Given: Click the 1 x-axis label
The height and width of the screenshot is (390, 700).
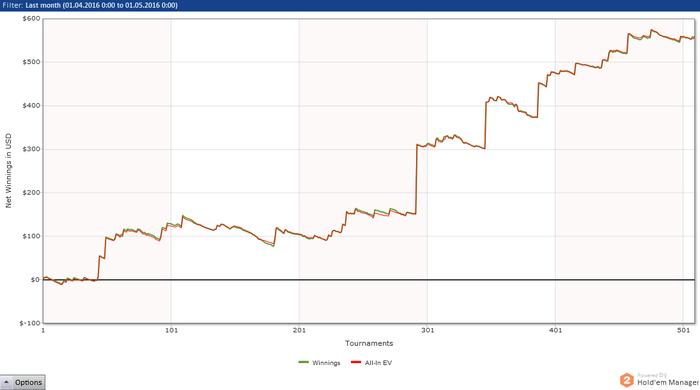Looking at the screenshot, I should pyautogui.click(x=43, y=331).
